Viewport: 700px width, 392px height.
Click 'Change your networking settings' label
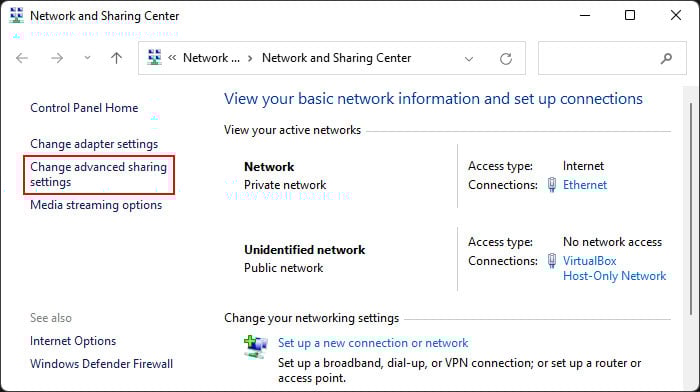(311, 318)
